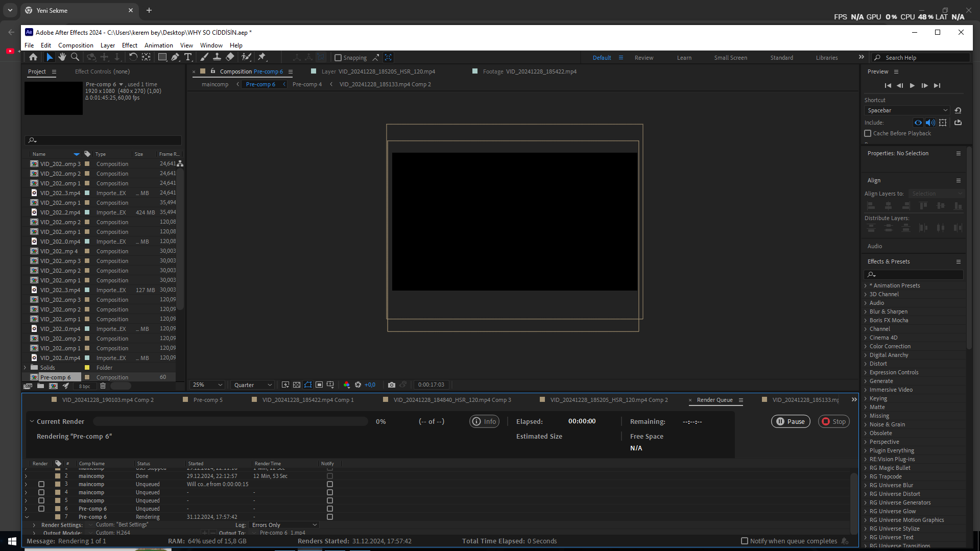This screenshot has width=980, height=551.
Task: Select the Clone Stamp tool
Action: (217, 57)
